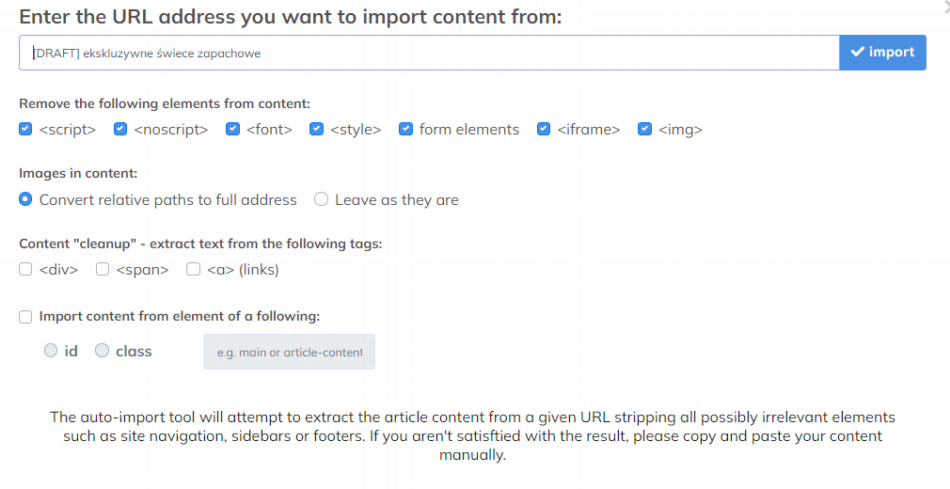Click the import button
The width and height of the screenshot is (950, 489).
[882, 53]
